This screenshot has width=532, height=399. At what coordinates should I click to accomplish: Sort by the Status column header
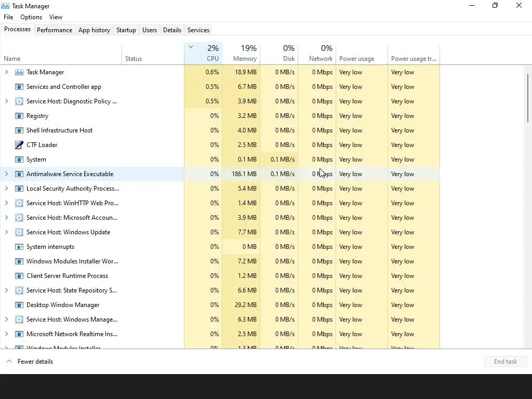(x=153, y=54)
